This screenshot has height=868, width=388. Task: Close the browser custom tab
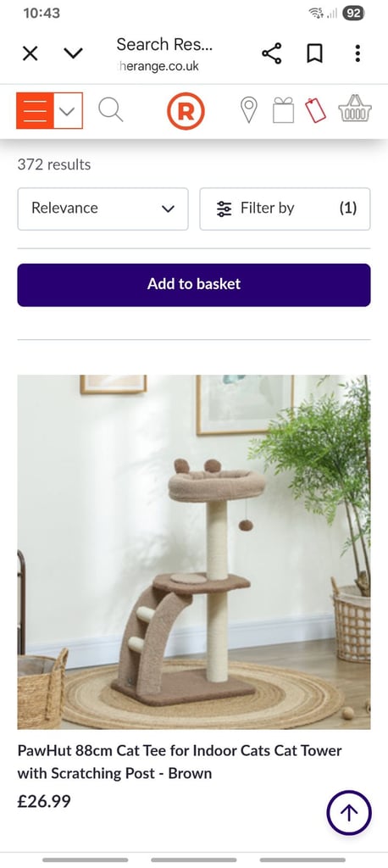(30, 53)
